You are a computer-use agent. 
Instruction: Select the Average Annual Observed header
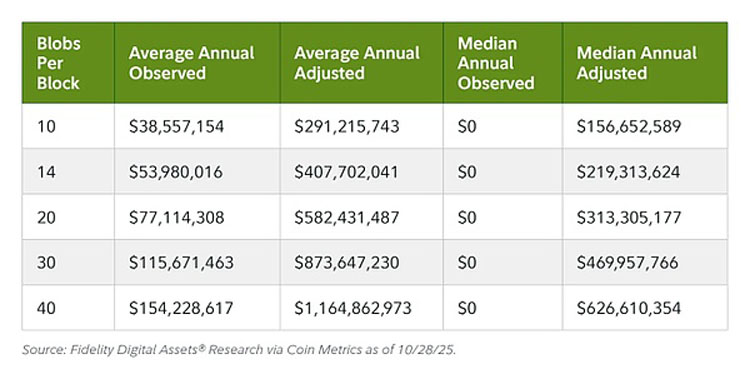tap(197, 63)
